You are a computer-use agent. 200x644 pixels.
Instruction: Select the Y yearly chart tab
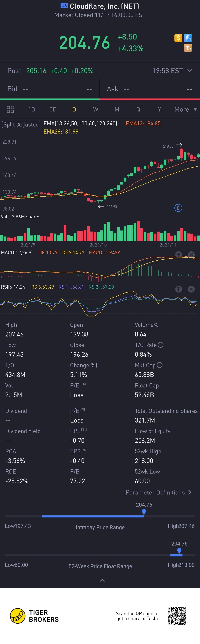pos(159,109)
